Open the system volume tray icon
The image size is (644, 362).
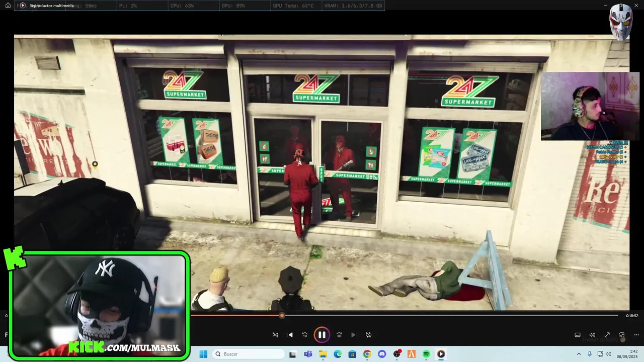[x=608, y=354]
